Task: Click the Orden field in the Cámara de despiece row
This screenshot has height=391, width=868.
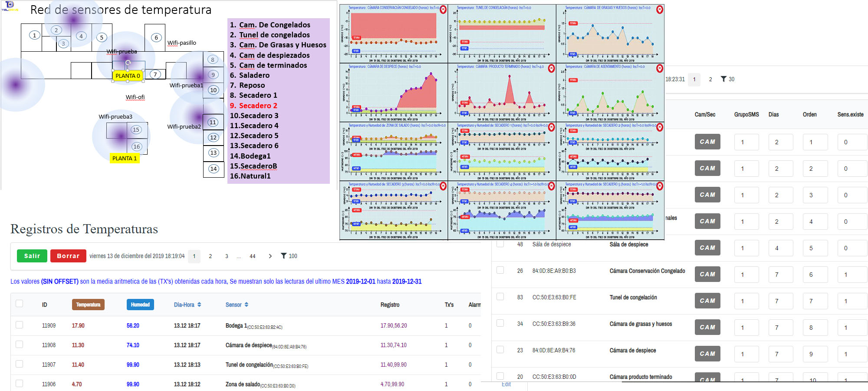Action: [x=815, y=354]
